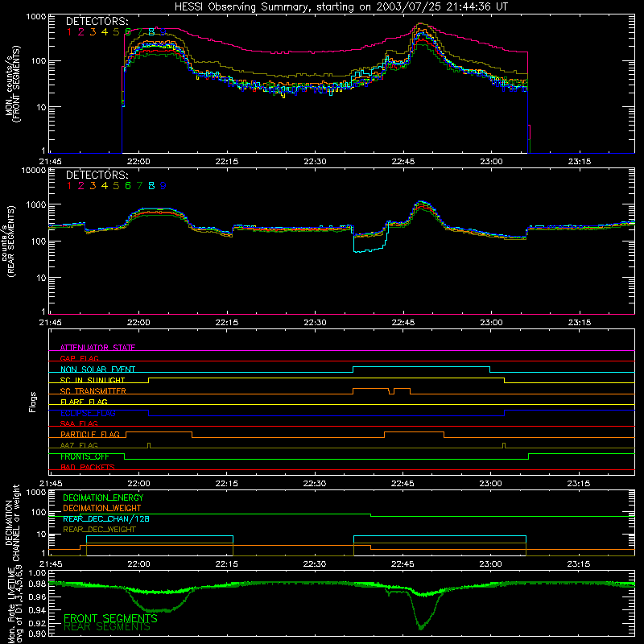Click the 'DECIMATION CHANNEL or weight' axis label
Viewport: 644px width, 644px height.
click(12, 522)
